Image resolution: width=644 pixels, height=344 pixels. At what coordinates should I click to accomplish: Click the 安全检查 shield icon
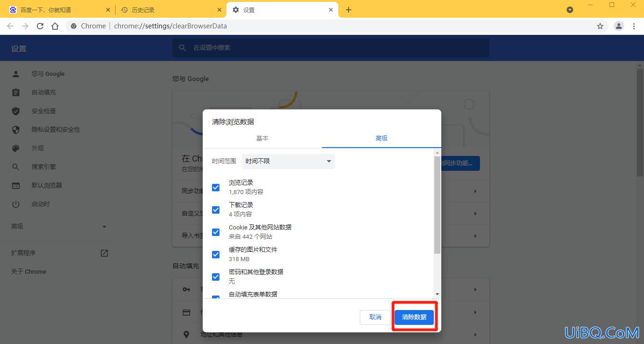pyautogui.click(x=16, y=111)
